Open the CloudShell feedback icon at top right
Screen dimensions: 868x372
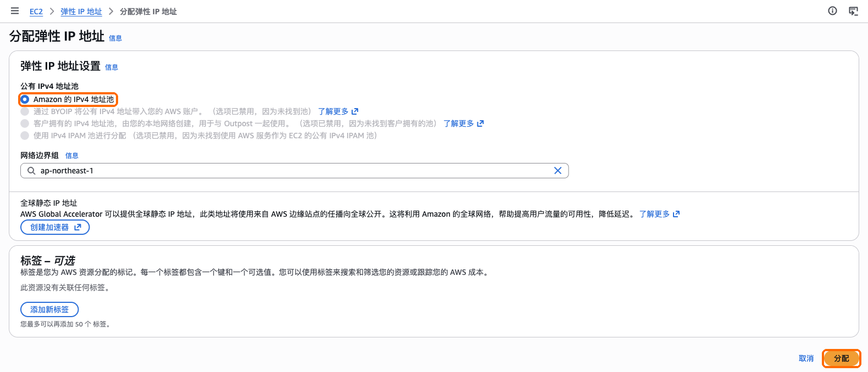tap(853, 11)
